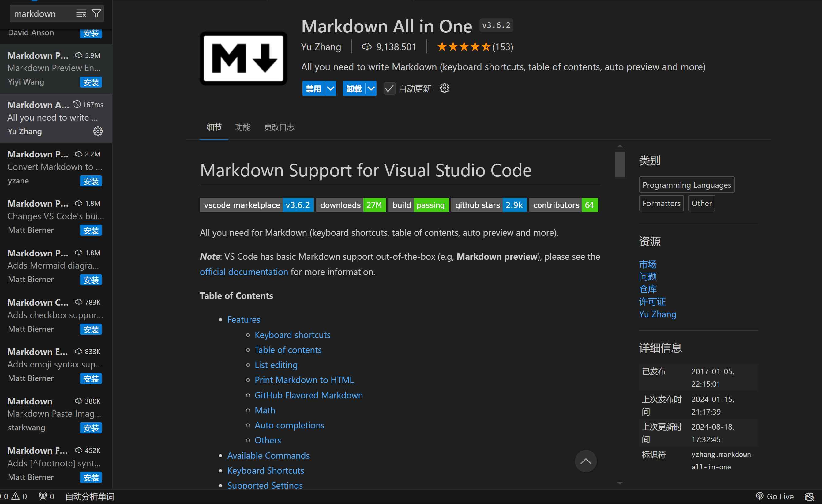This screenshot has height=504, width=822.
Task: Click the Markdown All in One logo image
Action: [x=243, y=58]
